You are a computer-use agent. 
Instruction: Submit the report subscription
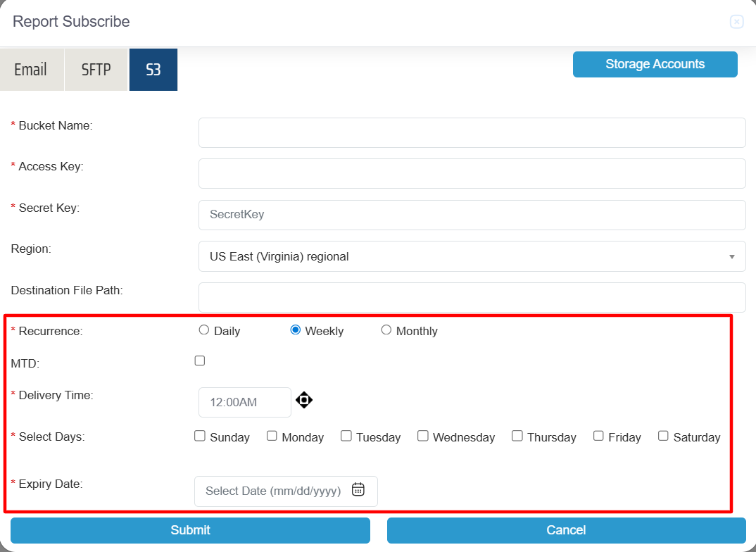point(191,530)
